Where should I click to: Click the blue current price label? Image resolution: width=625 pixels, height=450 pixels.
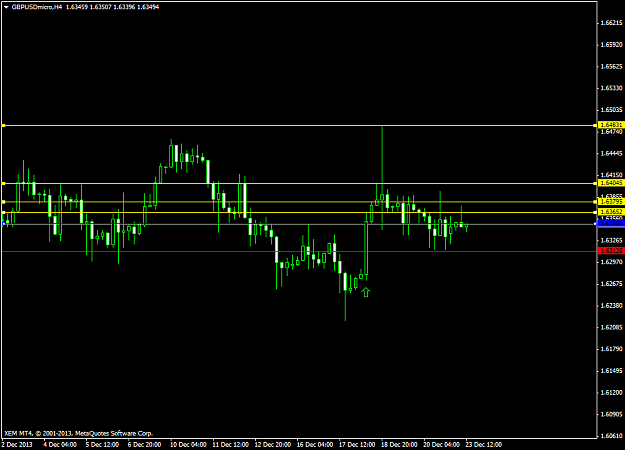[611, 223]
